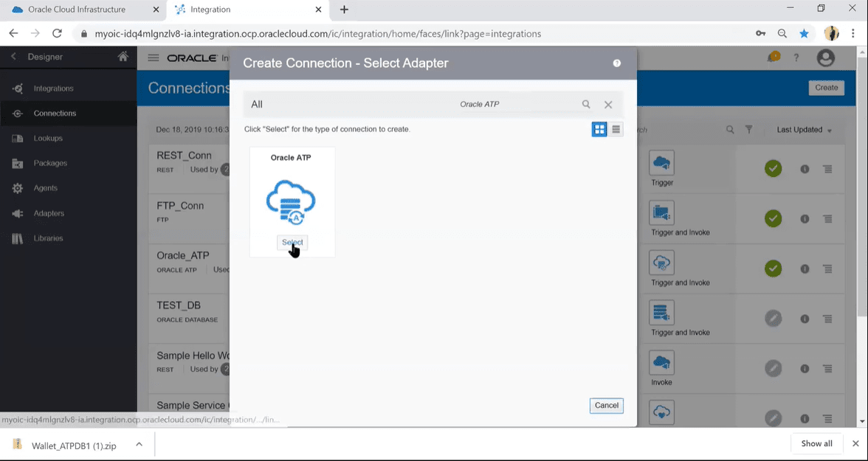Viewport: 868px width, 461px height.
Task: Toggle the hamburger navigation menu
Action: click(x=154, y=58)
